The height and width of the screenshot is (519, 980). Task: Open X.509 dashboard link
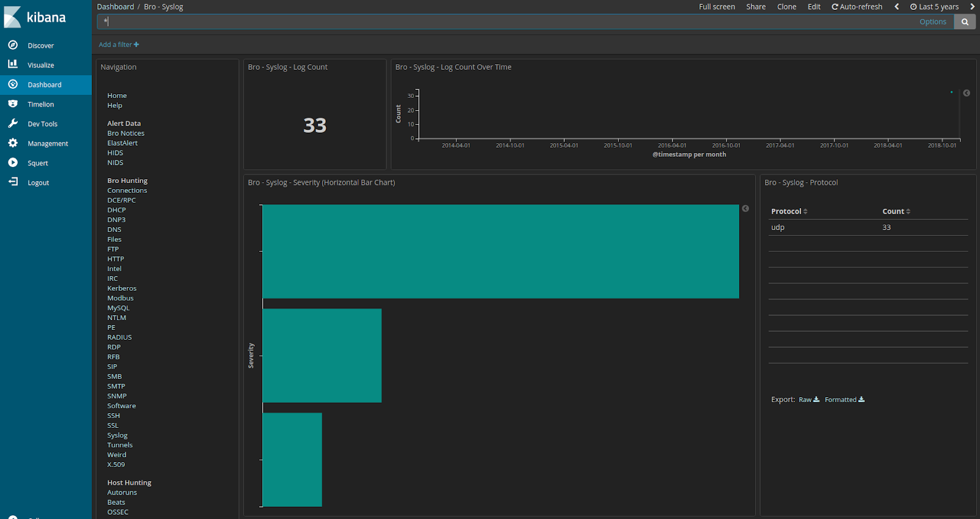point(116,465)
